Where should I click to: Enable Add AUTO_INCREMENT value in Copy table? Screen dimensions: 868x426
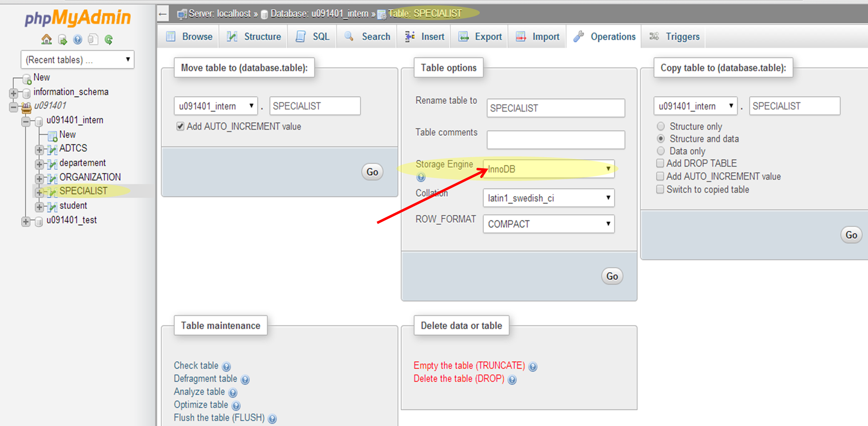coord(660,176)
